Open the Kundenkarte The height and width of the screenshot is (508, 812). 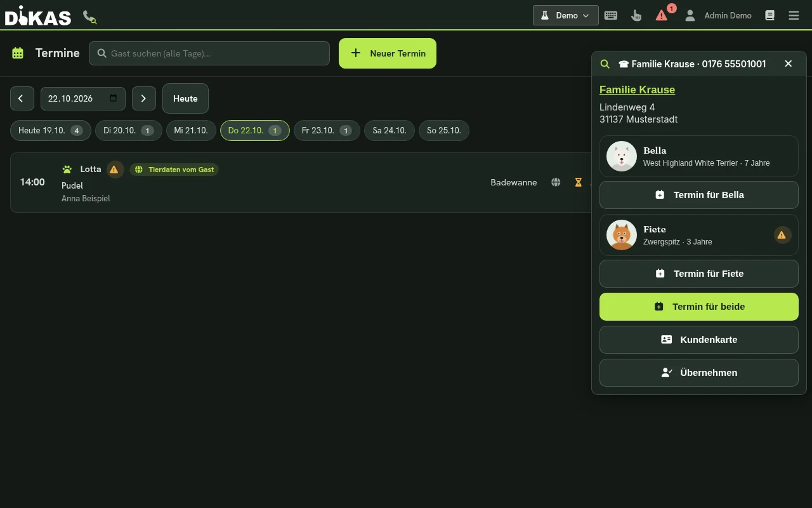pyautogui.click(x=699, y=340)
